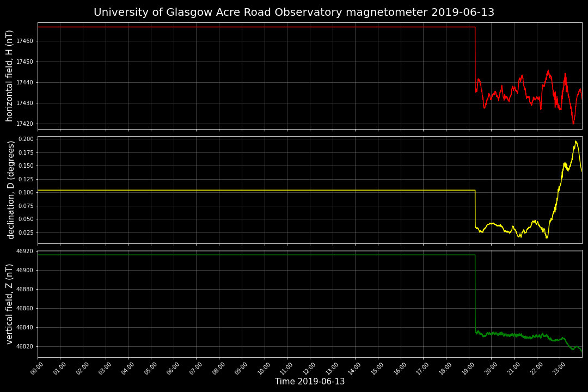Image resolution: width=588 pixels, height=392 pixels.
Task: Click the 15:00 time tick label
Action: click(377, 369)
